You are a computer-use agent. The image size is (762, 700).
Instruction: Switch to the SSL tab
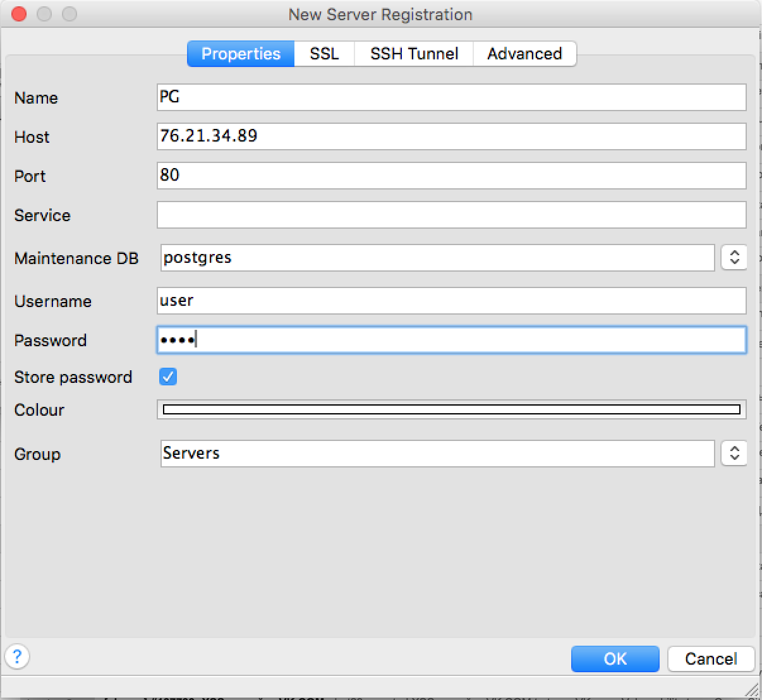[324, 54]
